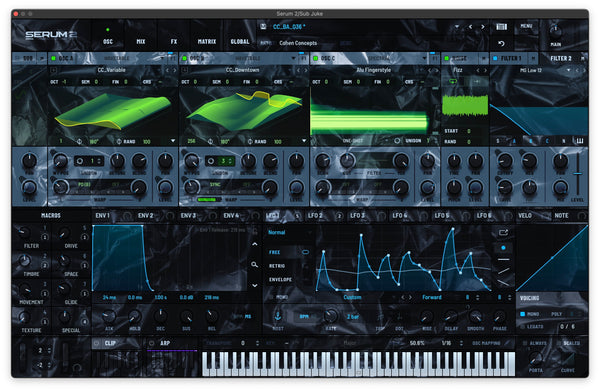
Task: Click the noise loop mode icon
Action: [453, 81]
